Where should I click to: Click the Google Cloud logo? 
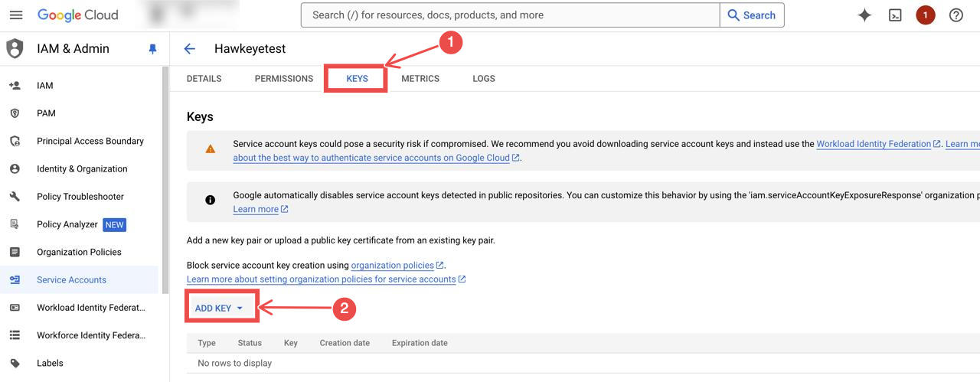point(78,15)
